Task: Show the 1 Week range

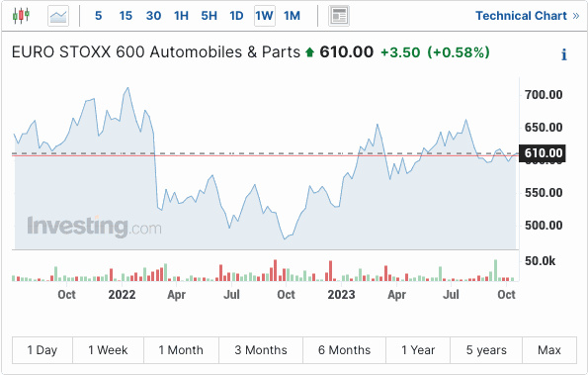Action: click(x=108, y=350)
